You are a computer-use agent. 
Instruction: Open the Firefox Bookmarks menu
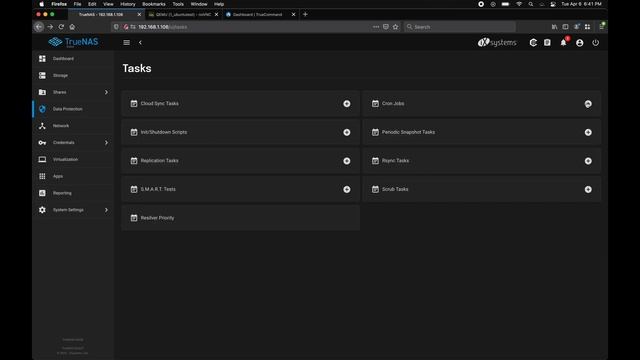pos(154,4)
